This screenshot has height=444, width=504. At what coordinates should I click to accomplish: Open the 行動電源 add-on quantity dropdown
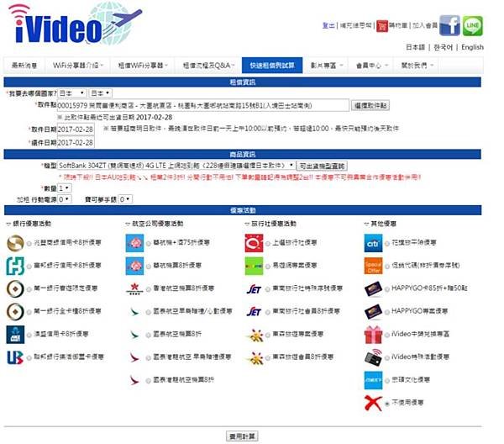point(65,199)
